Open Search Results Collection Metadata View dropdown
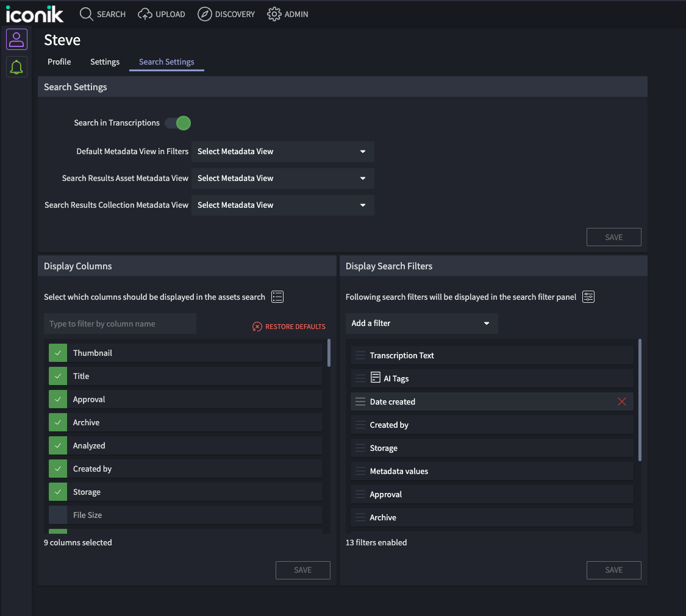 coord(282,205)
